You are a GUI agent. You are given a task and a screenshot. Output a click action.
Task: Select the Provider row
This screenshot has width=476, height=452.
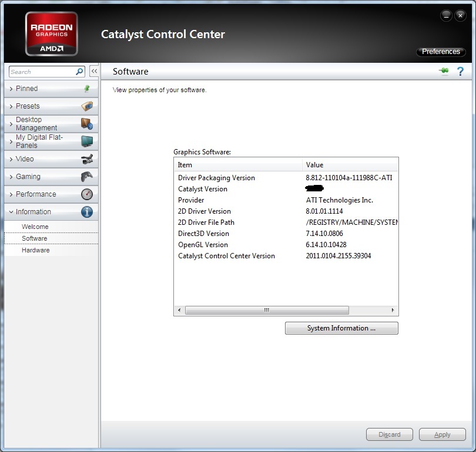pyautogui.click(x=286, y=200)
